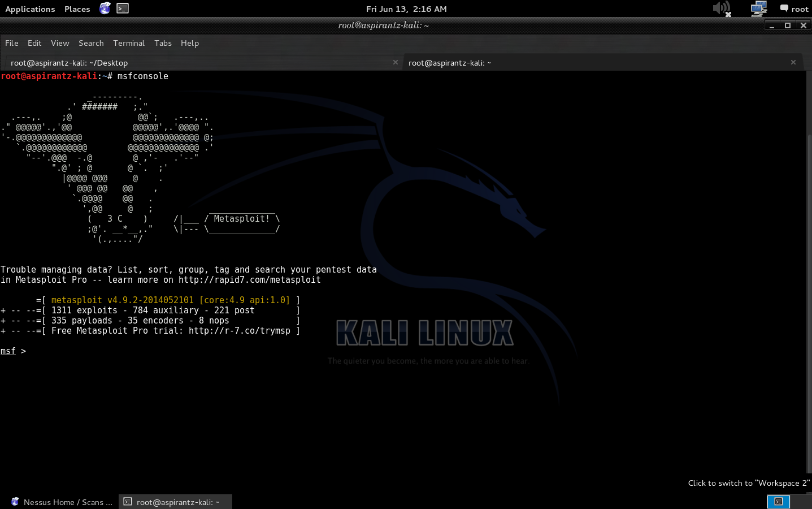Open the terminal launcher icon in top panel
The width and height of the screenshot is (812, 509).
tap(123, 8)
